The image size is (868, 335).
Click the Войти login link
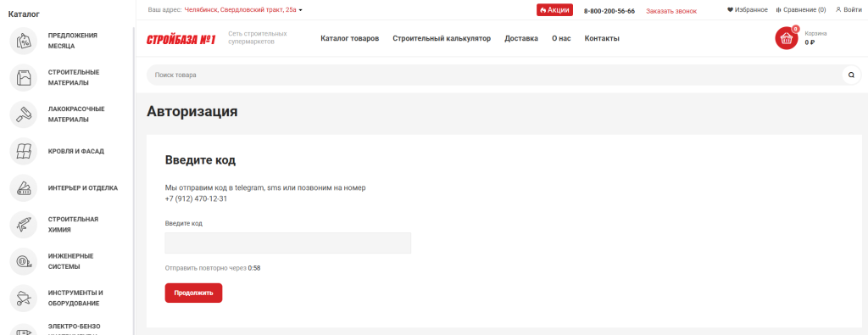853,10
